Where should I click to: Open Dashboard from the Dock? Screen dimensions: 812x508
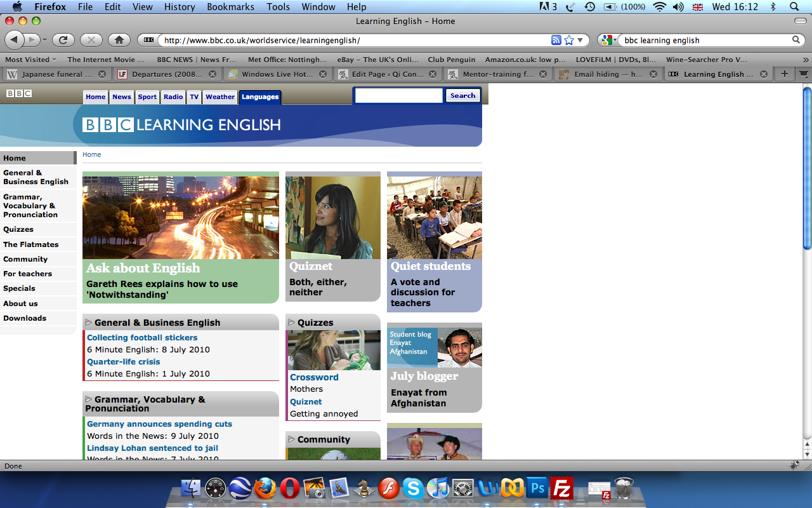[x=216, y=488]
